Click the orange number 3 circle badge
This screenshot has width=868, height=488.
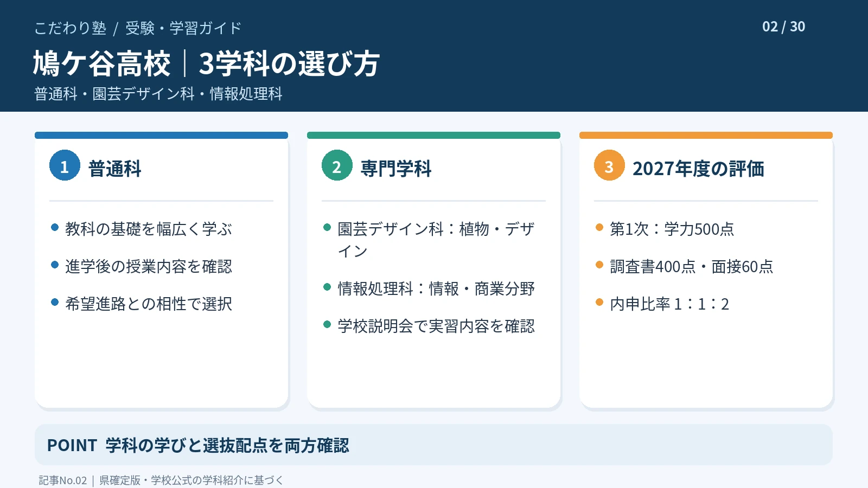609,165
